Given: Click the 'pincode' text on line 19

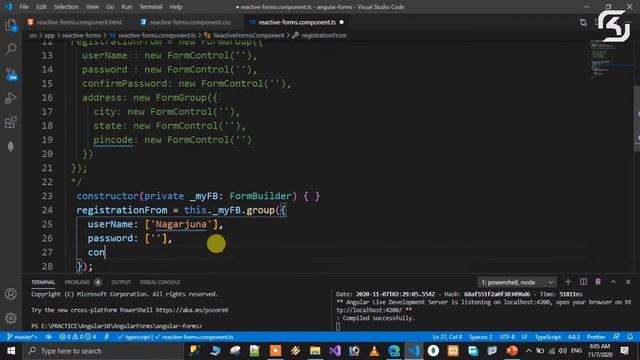Looking at the screenshot, I should pos(113,140).
